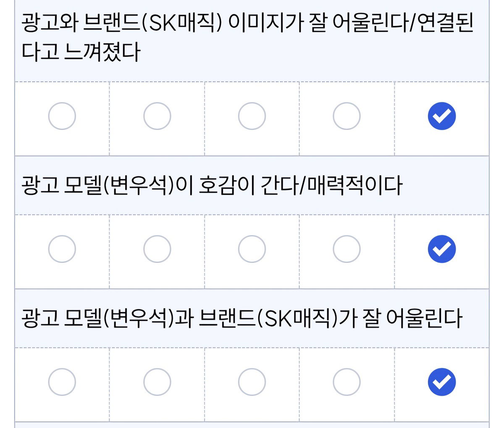504x428 pixels.
Task: Click the checked blue option under 호감이 간다/매력적이다
Action: click(x=442, y=249)
